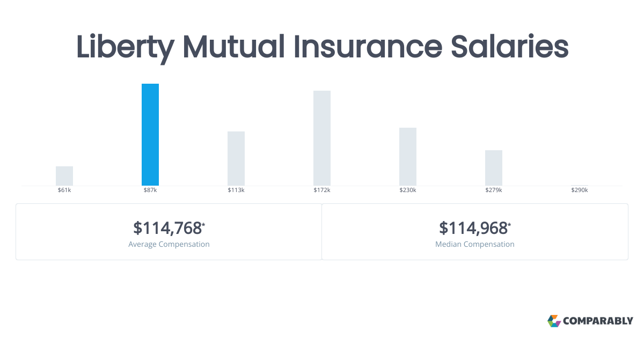Click the $113k axis label
The width and height of the screenshot is (644, 338).
[x=236, y=190]
